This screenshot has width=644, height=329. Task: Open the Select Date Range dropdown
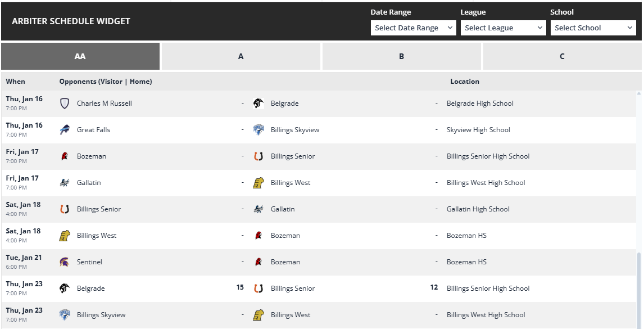tap(413, 28)
